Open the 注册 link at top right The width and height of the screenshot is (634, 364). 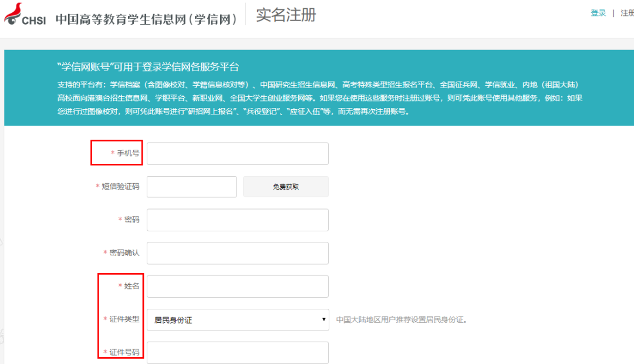626,13
